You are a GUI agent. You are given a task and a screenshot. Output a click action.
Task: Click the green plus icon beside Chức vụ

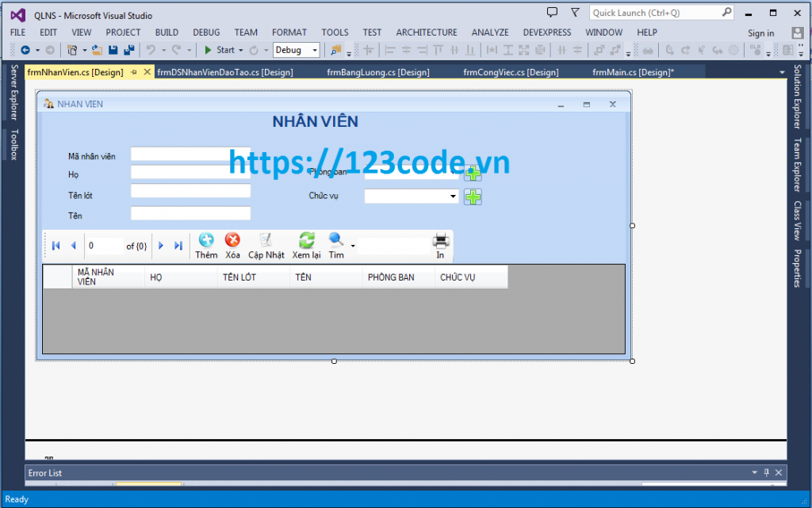point(473,197)
